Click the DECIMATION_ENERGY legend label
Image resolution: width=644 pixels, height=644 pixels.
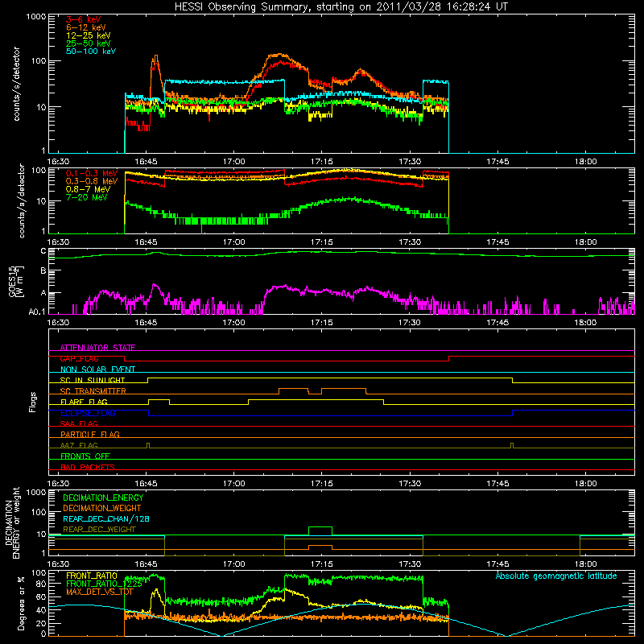(x=103, y=497)
